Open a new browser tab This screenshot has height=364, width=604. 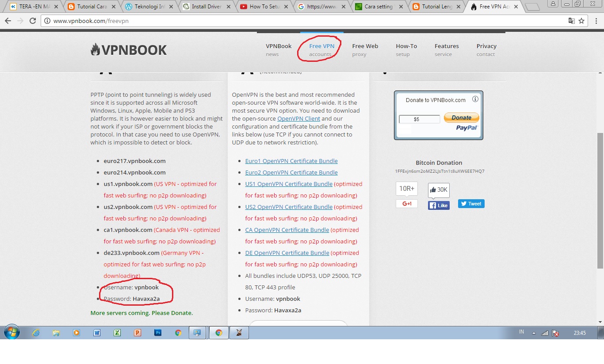coord(533,7)
